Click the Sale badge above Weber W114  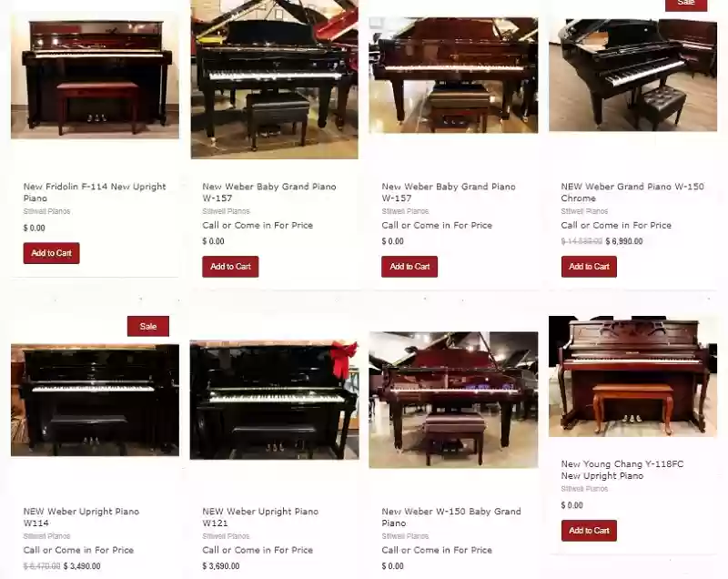tap(148, 327)
